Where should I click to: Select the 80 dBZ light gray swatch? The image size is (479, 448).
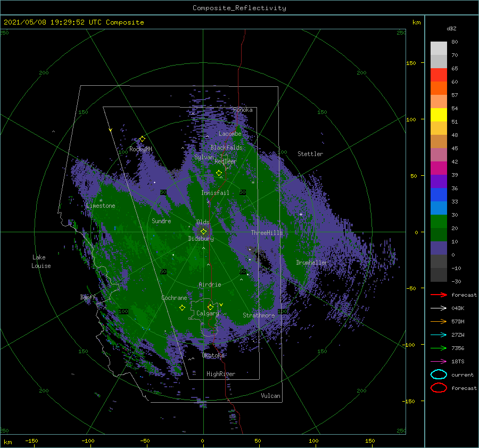[439, 48]
